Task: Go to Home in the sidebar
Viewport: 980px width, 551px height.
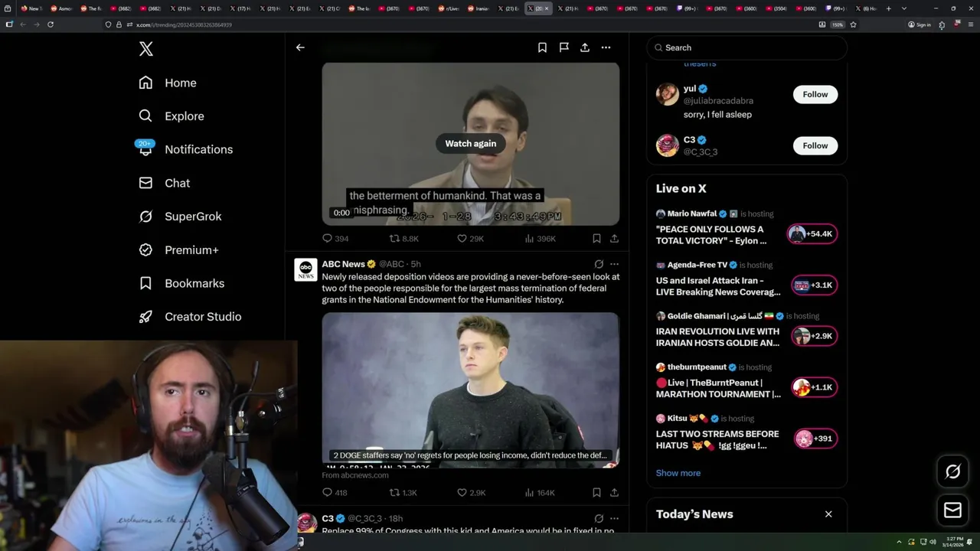Action: point(168,83)
